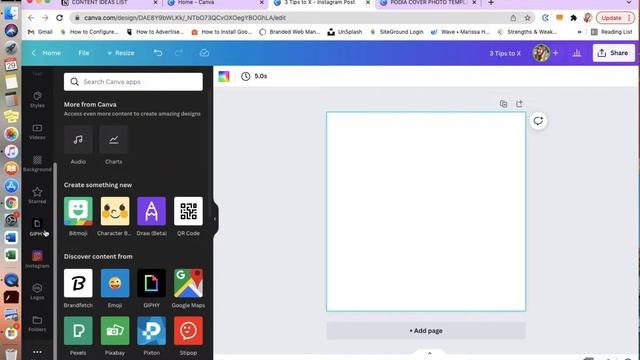Open the Reading List

point(611,32)
